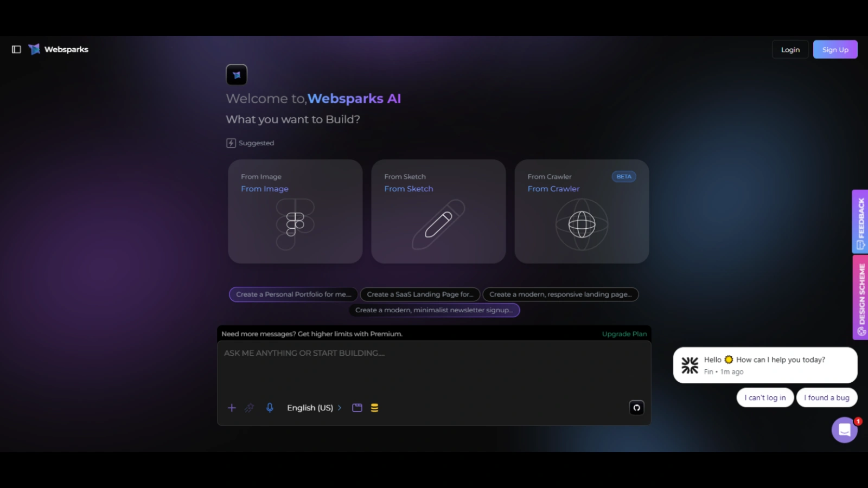Click the Sign Up button
Image resolution: width=868 pixels, height=488 pixels.
835,49
